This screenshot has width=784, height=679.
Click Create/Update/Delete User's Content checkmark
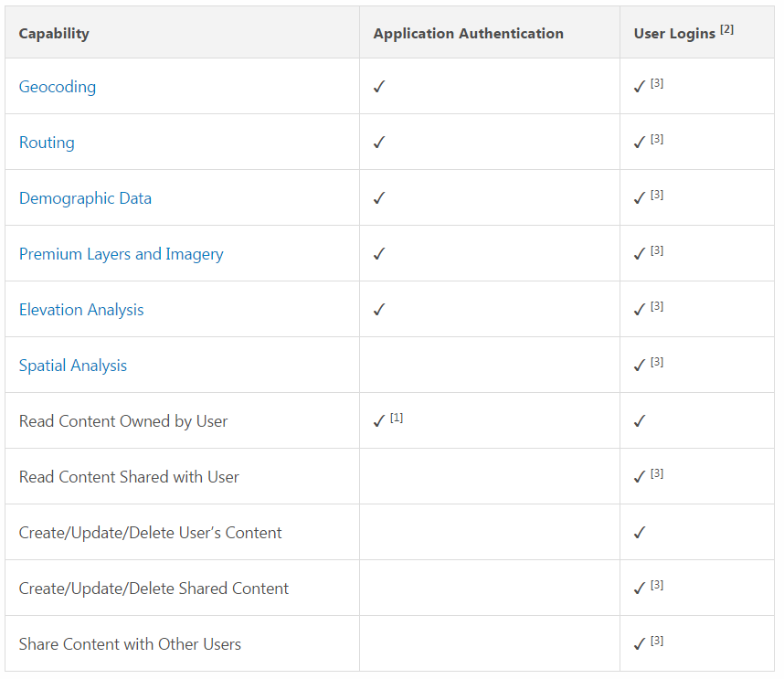coord(640,533)
